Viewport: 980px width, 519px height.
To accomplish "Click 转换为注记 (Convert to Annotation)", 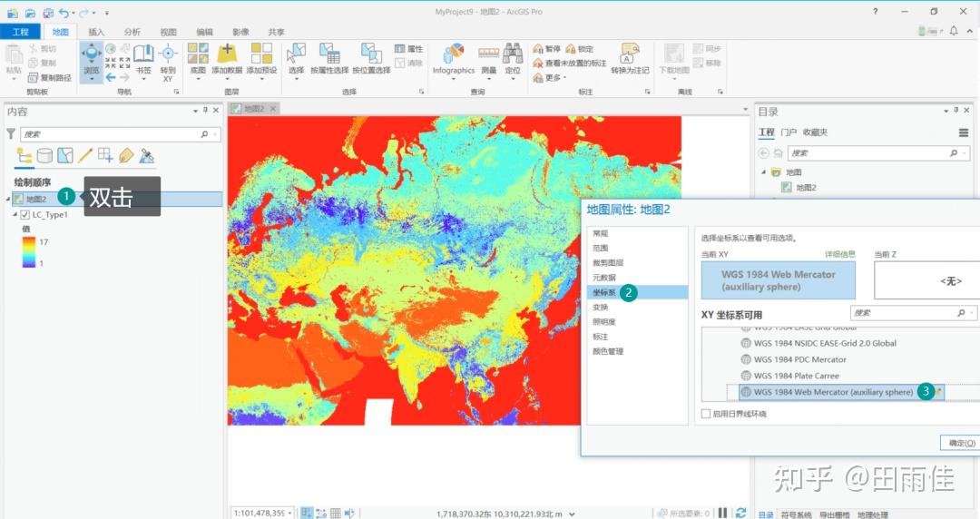I will [x=630, y=59].
